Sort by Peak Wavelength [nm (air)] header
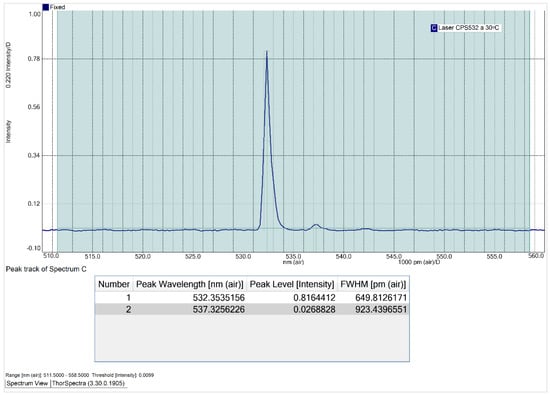Screen dimensions: 550x395 (190, 284)
